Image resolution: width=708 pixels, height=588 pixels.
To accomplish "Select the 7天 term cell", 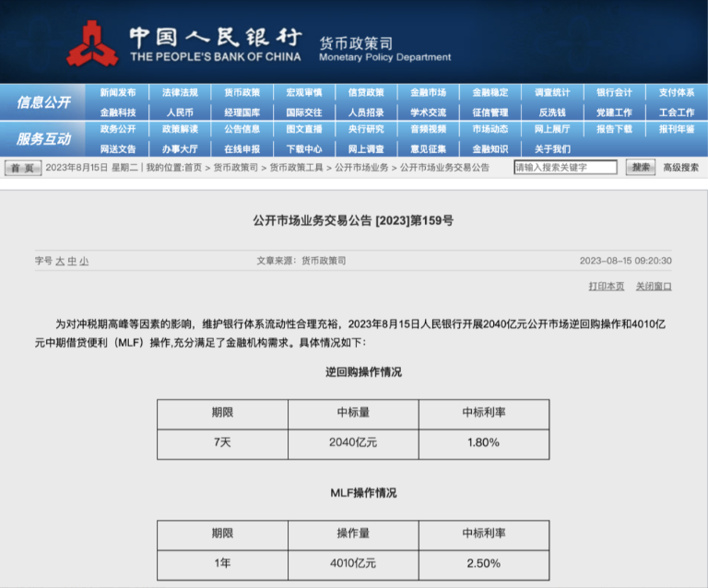I will (222, 444).
